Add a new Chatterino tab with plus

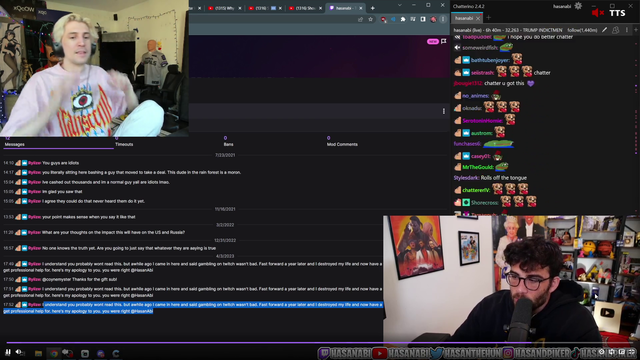point(488,18)
